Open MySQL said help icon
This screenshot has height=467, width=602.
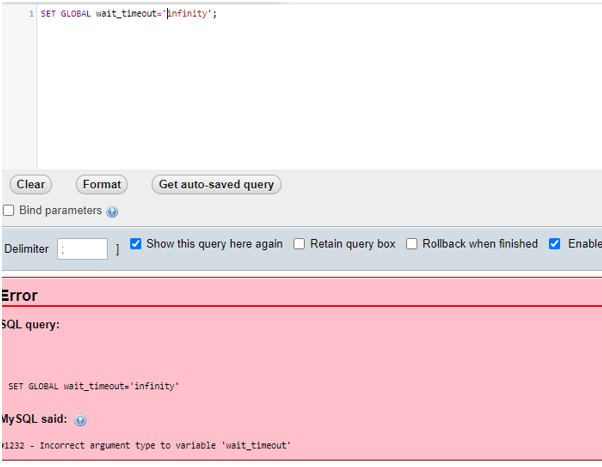tap(80, 421)
